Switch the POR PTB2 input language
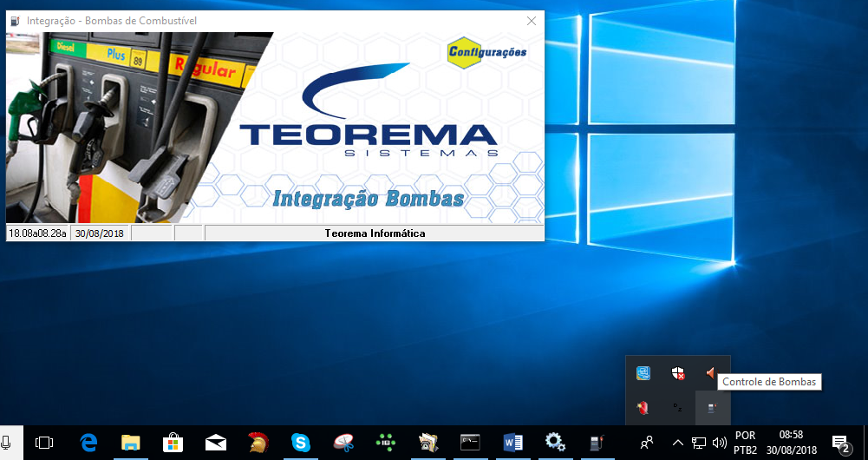 pos(745,443)
